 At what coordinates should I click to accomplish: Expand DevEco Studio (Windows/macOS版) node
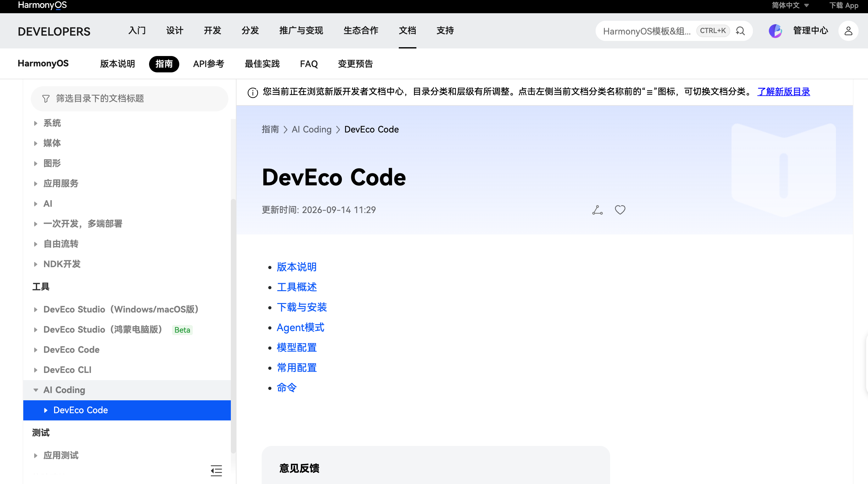[x=35, y=309]
